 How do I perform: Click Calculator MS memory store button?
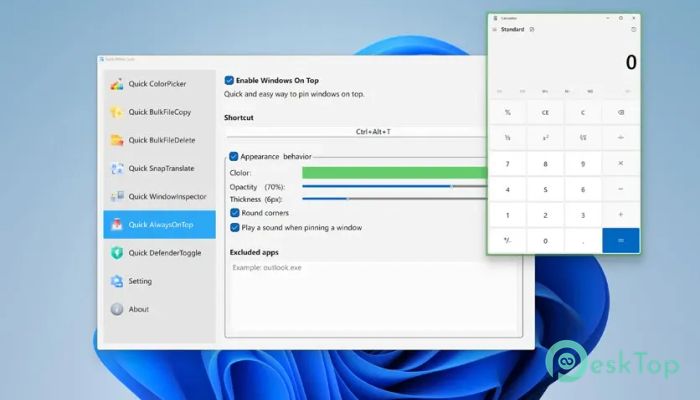[590, 92]
